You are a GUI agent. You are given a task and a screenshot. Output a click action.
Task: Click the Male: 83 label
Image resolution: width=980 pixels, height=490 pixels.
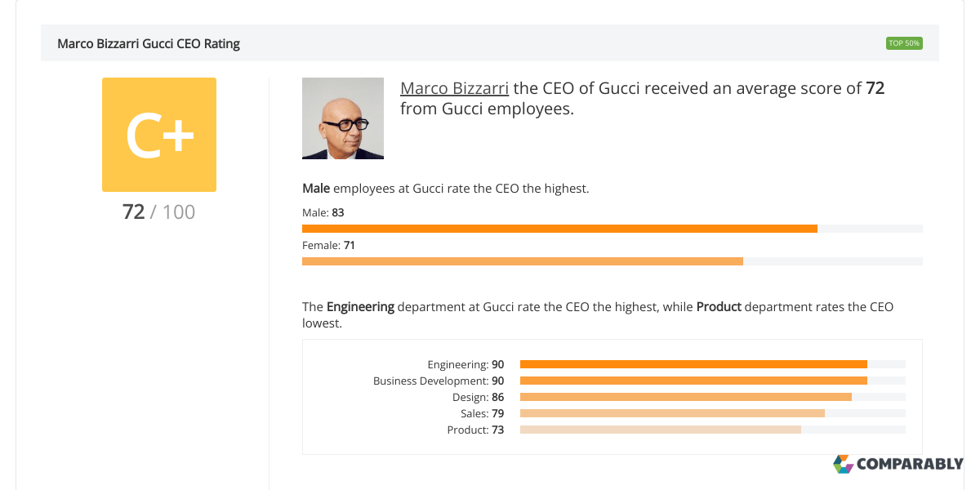pos(323,212)
